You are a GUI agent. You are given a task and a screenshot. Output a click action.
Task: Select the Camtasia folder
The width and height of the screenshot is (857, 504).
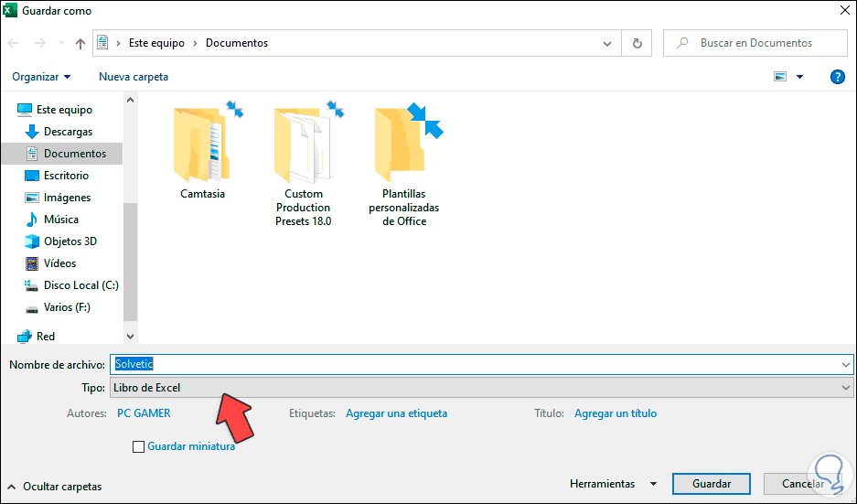pyautogui.click(x=202, y=150)
